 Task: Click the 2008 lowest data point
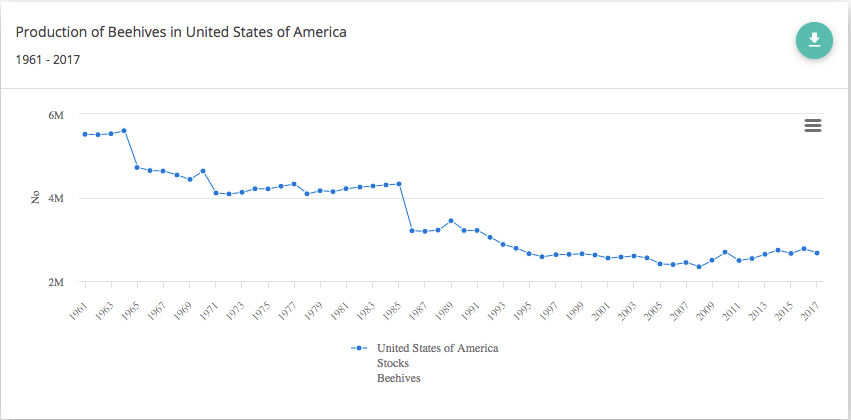tap(699, 267)
